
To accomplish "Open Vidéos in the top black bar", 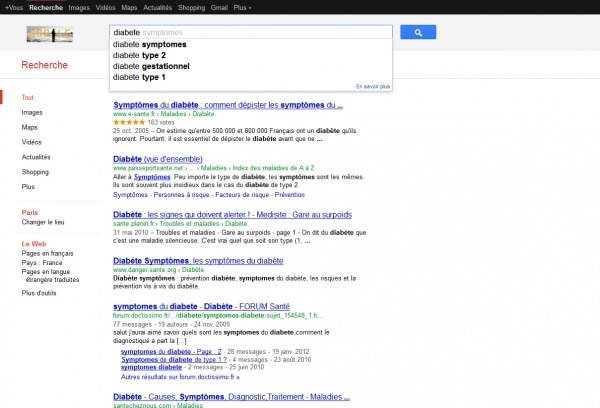I will [105, 8].
